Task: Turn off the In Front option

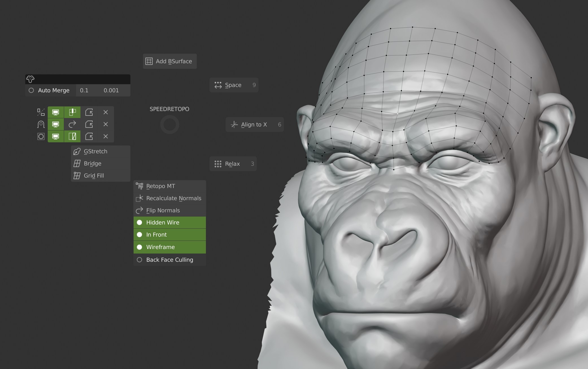Action: click(170, 235)
